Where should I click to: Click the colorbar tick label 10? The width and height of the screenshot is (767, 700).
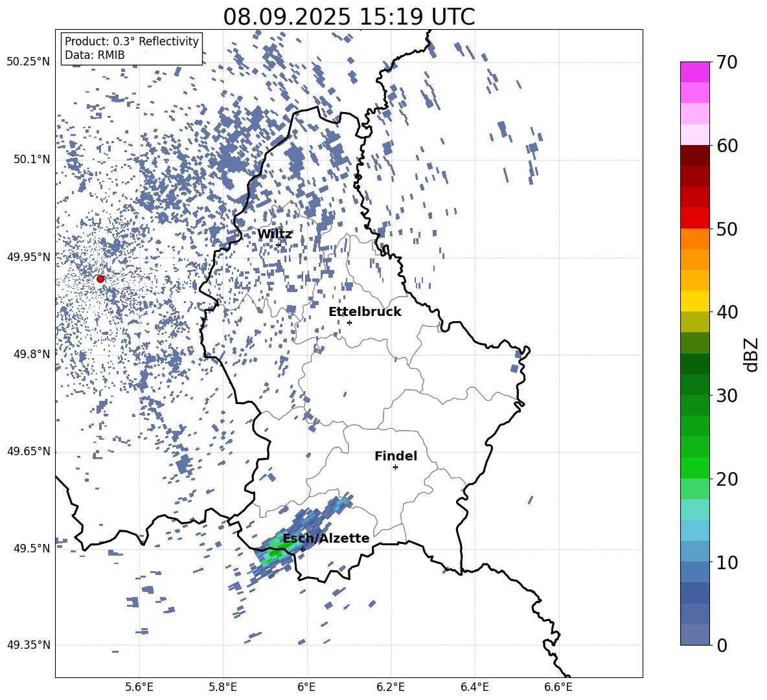point(727,562)
